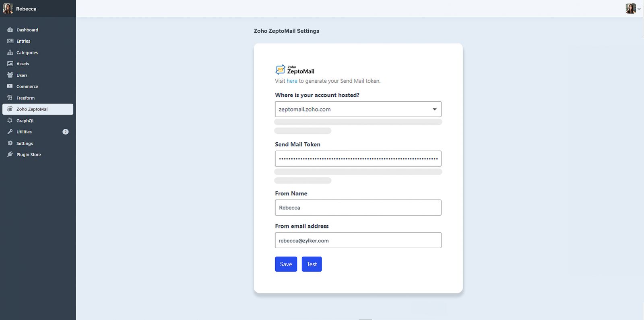Click the Entries icon in sidebar
The height and width of the screenshot is (320, 644).
10,41
